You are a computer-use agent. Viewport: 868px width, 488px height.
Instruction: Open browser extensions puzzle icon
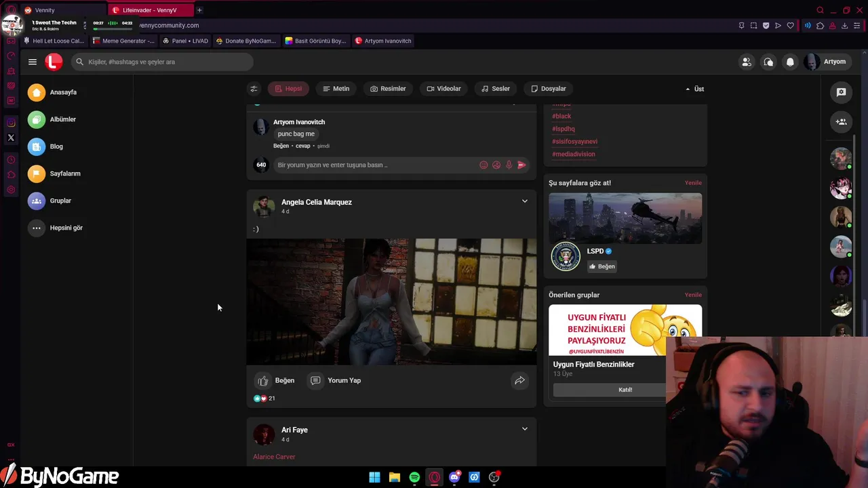(x=820, y=26)
